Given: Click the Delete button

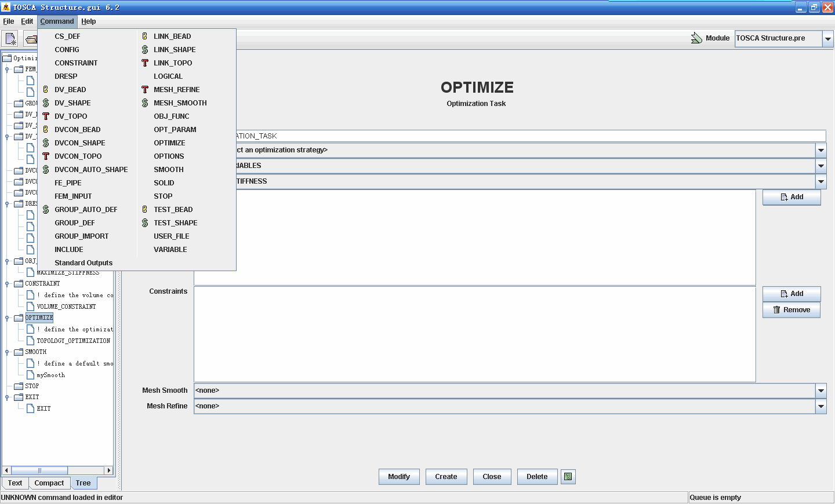Looking at the screenshot, I should tap(537, 477).
